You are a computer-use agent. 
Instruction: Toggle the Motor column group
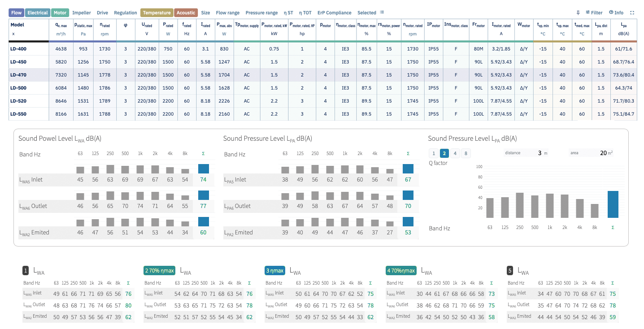(60, 13)
